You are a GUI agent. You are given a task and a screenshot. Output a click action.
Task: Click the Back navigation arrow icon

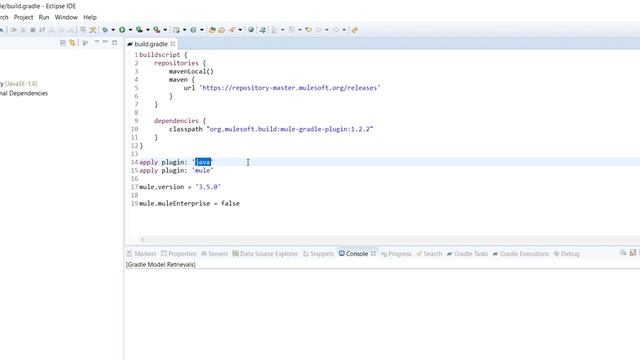[318, 30]
